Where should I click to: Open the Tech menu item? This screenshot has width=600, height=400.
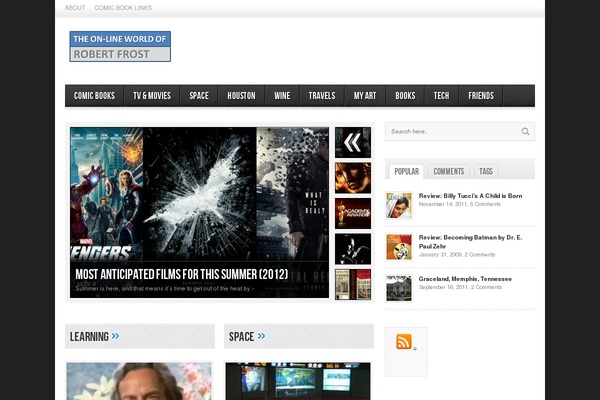(442, 96)
